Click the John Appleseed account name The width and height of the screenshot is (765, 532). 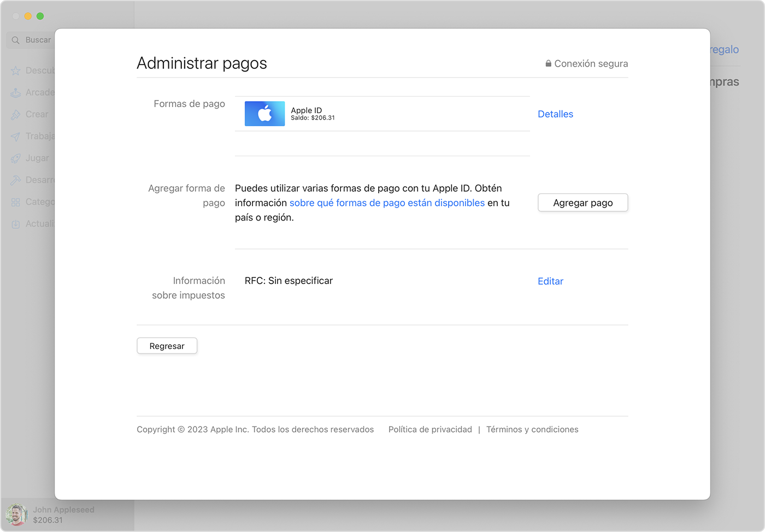63,510
